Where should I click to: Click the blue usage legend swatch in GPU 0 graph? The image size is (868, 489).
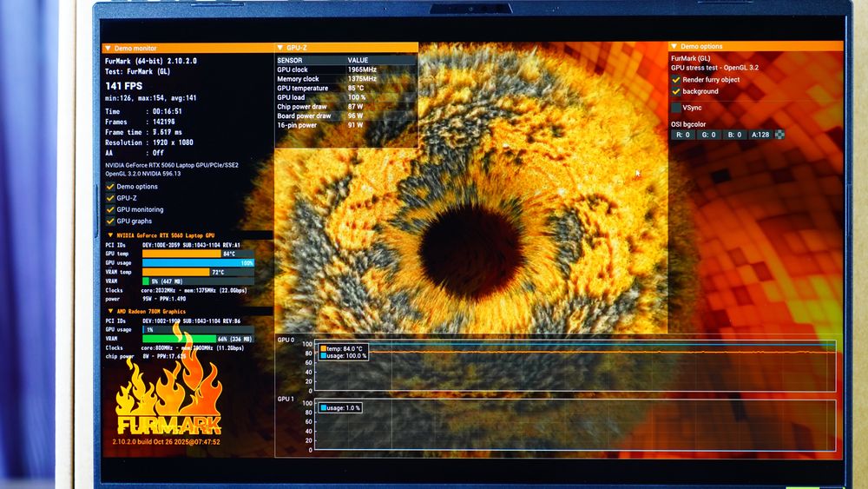point(323,356)
